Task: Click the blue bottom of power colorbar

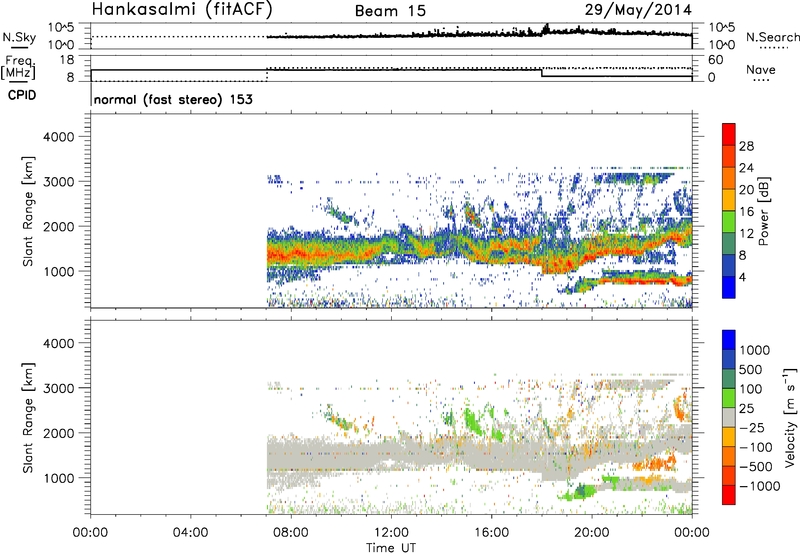Action: 729,287
